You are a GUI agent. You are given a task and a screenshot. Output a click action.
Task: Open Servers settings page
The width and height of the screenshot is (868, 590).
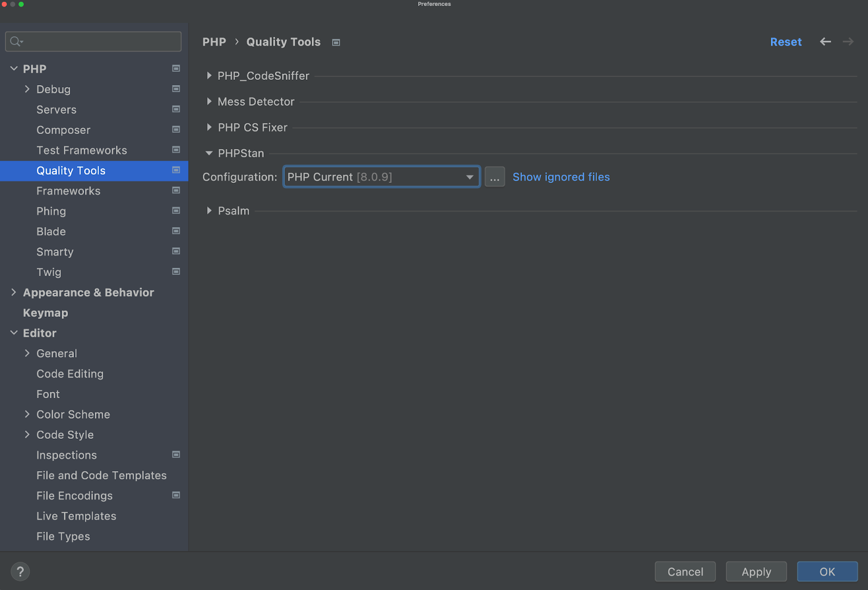click(x=56, y=110)
